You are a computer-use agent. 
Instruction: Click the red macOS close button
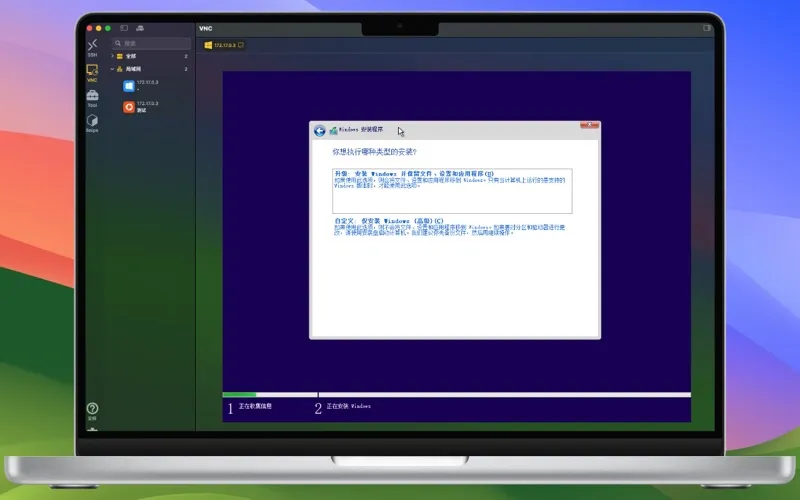click(90, 28)
